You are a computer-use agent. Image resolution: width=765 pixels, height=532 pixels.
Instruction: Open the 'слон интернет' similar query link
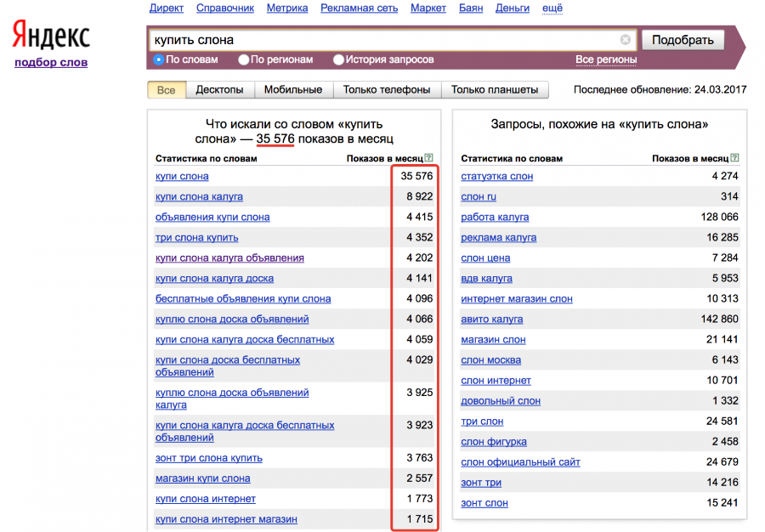coord(496,382)
